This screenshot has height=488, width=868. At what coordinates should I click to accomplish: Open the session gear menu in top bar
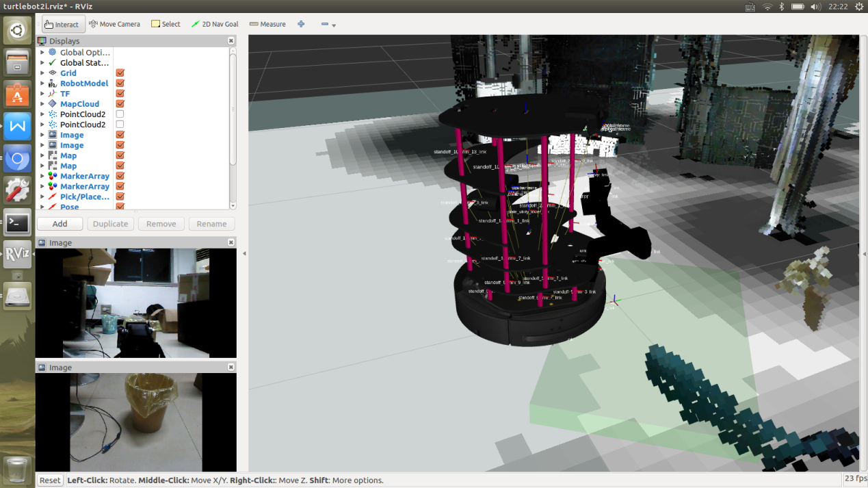pos(859,7)
